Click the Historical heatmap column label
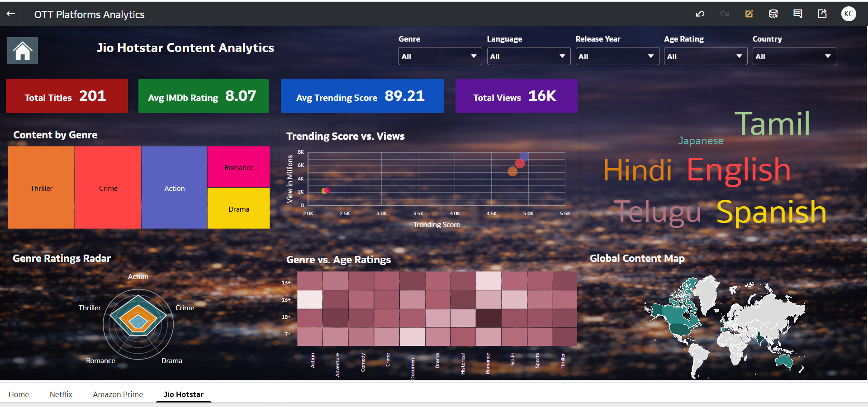The height and width of the screenshot is (407, 868). click(x=463, y=364)
